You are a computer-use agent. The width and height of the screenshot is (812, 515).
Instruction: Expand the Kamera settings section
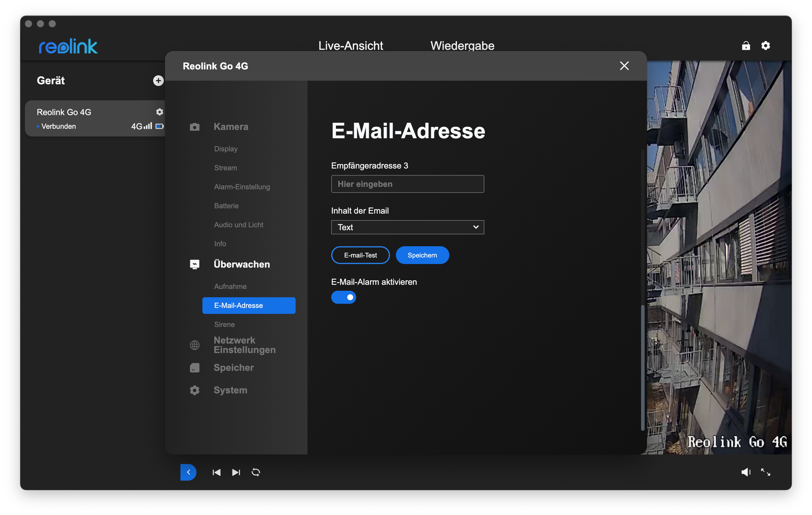pyautogui.click(x=231, y=127)
